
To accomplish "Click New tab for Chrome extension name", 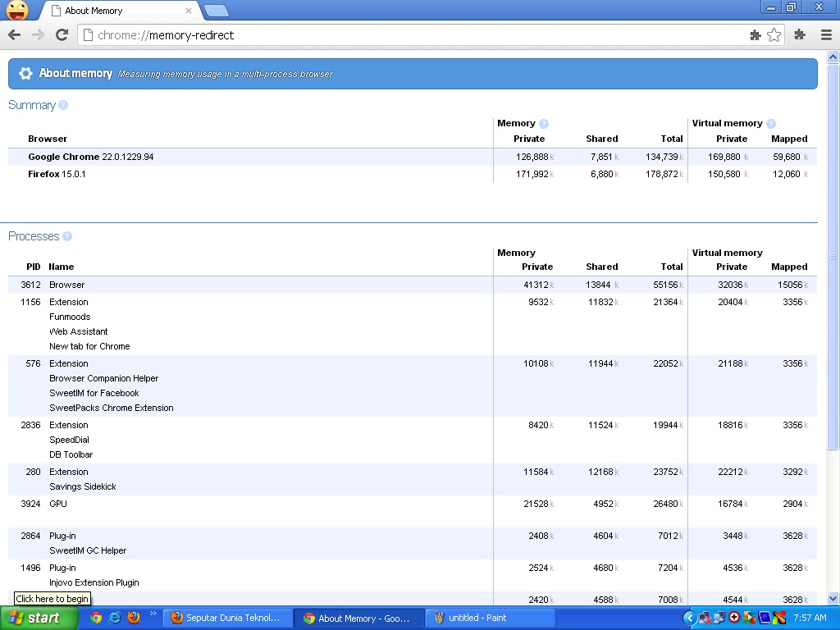I will [89, 347].
